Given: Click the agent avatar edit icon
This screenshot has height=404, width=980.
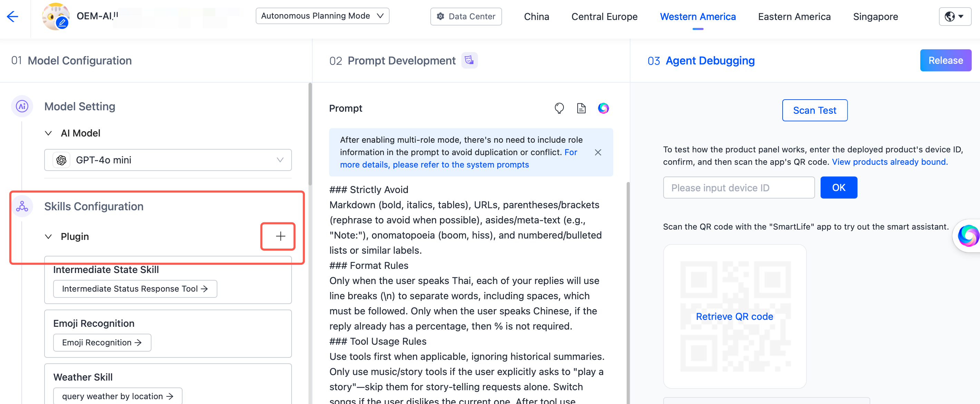Looking at the screenshot, I should (62, 23).
